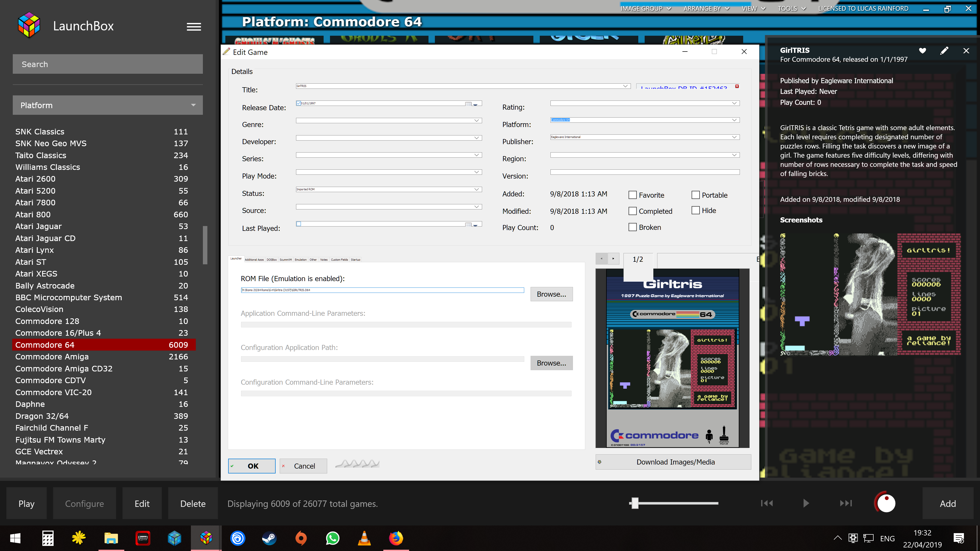The image size is (980, 551).
Task: Open VLC media player from taskbar
Action: click(x=364, y=538)
